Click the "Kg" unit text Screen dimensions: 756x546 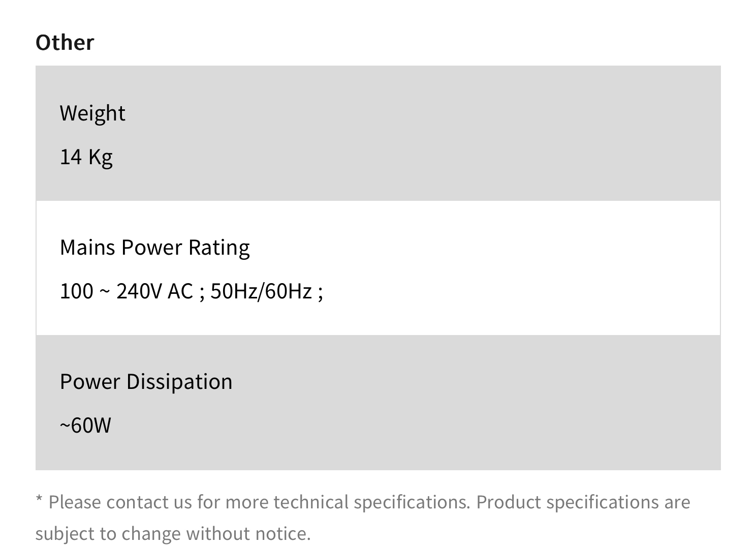pos(100,157)
